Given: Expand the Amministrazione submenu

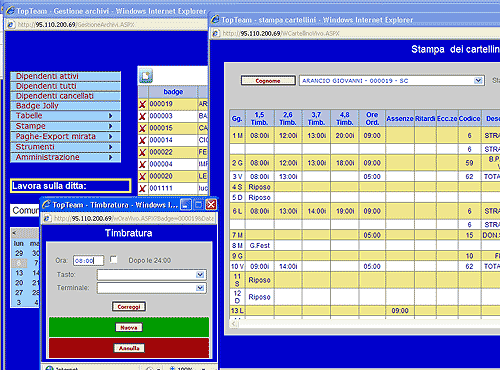Looking at the screenshot, I should (110, 157).
